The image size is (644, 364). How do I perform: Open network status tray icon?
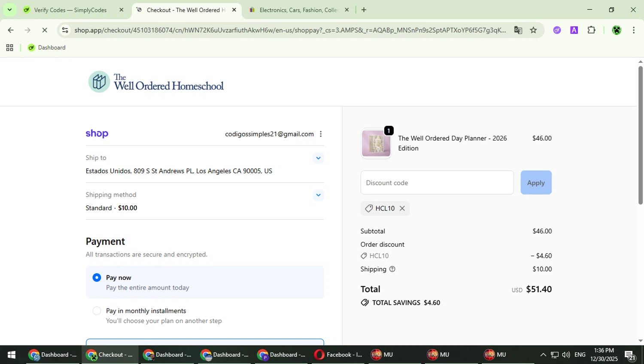pyautogui.click(x=555, y=355)
